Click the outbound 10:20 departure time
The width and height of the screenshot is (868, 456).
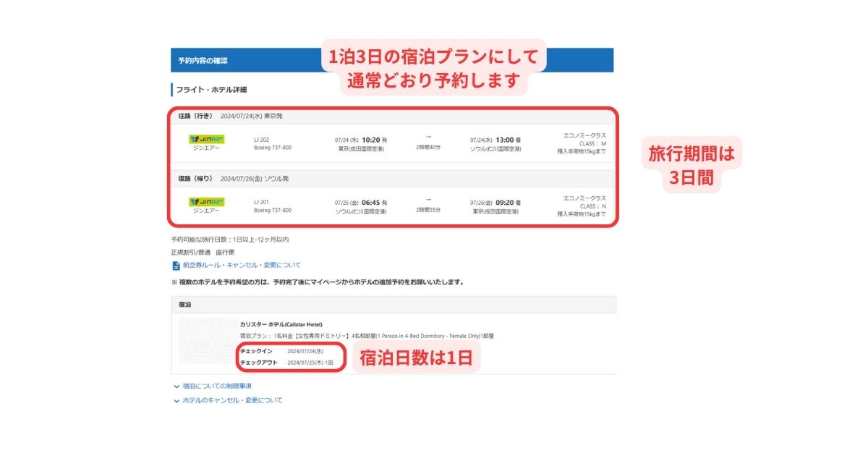coord(369,139)
